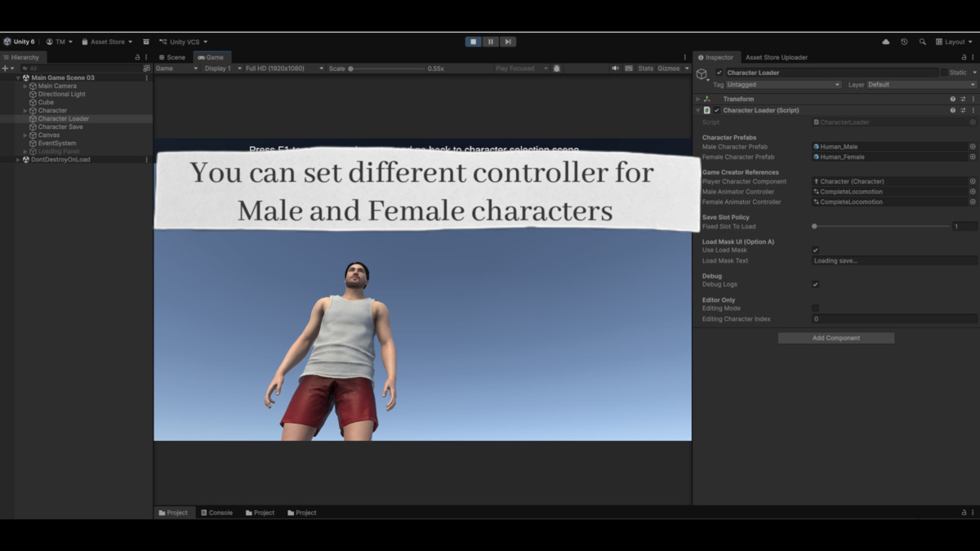Screen dimensions: 980x551
Task: Click the Pause button in the top toolbar
Action: [491, 41]
